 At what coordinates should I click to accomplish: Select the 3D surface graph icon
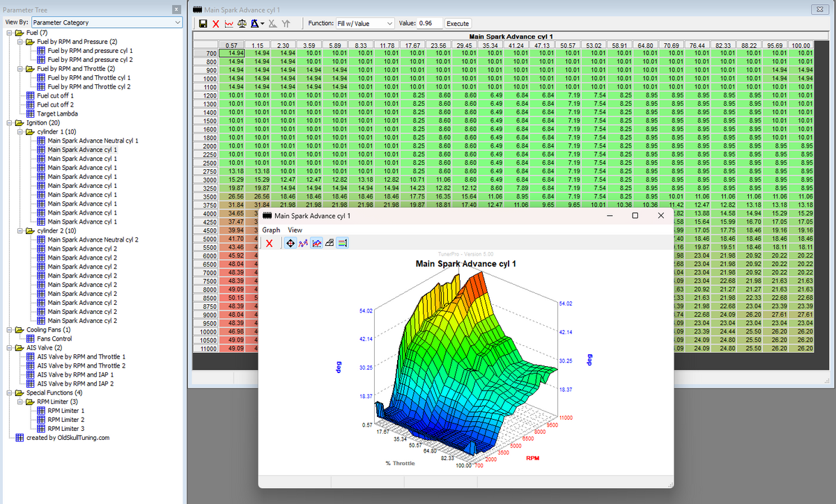(329, 243)
